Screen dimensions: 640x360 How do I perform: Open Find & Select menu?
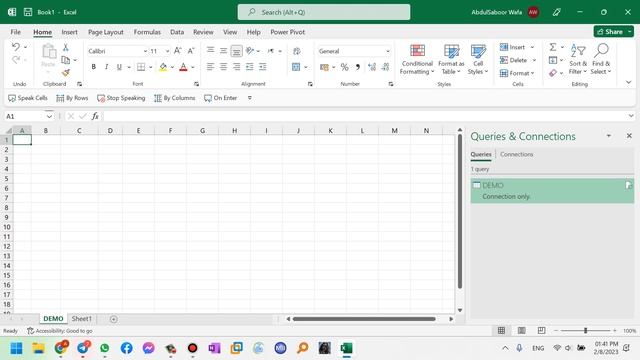601,60
